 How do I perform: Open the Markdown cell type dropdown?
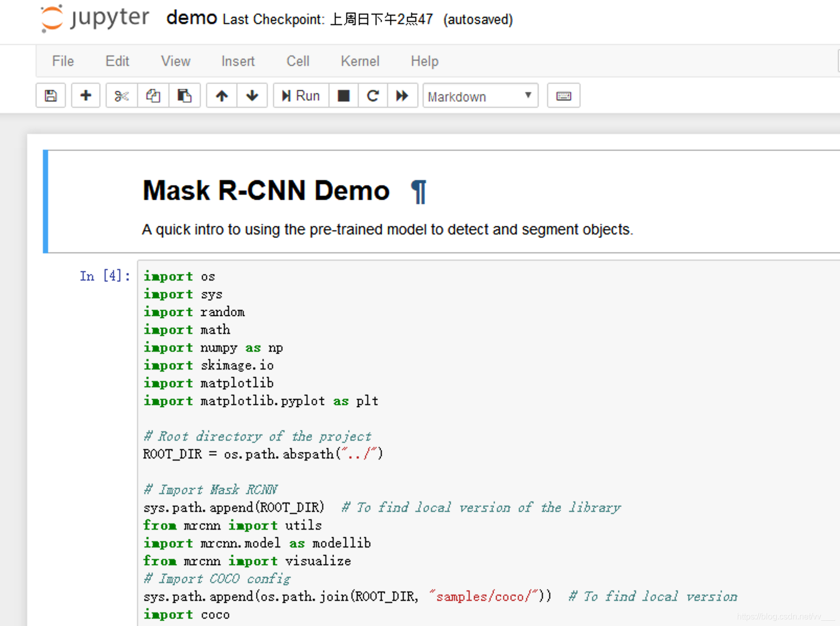(480, 96)
